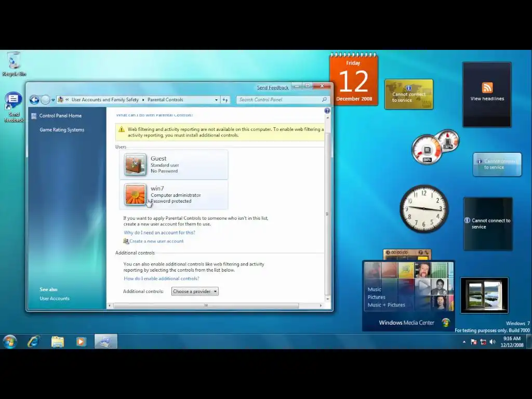Expand the address bar history dropdown
The image size is (532, 399).
coord(216,100)
